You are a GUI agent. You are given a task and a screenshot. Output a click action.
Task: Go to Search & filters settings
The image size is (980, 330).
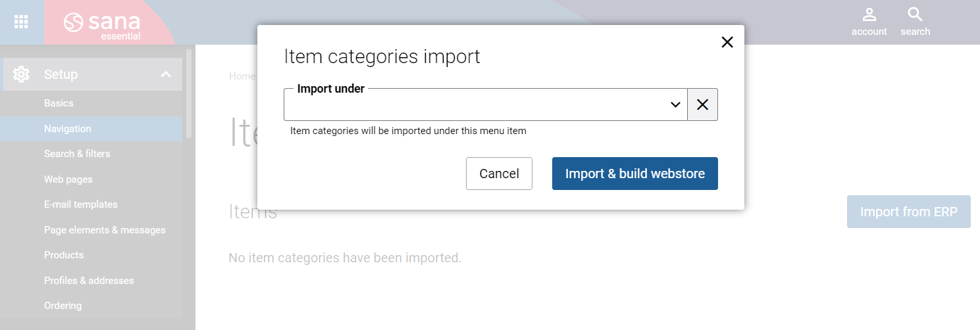click(x=77, y=154)
